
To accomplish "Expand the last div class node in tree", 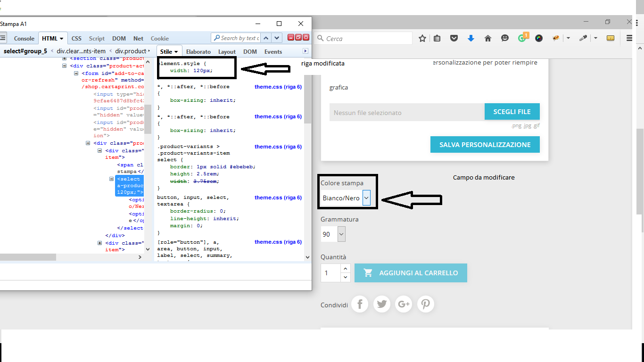I will [100, 243].
